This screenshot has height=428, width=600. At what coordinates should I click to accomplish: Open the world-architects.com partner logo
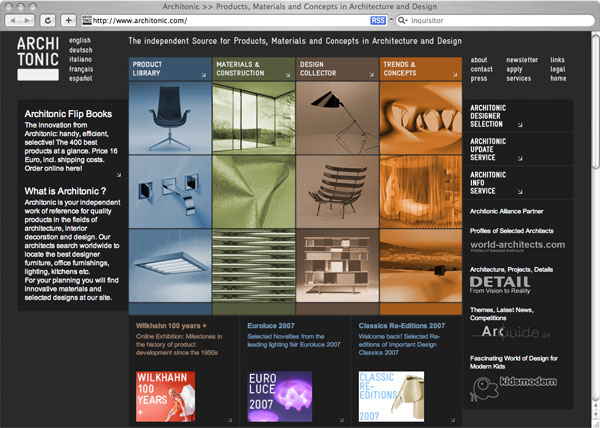(517, 246)
